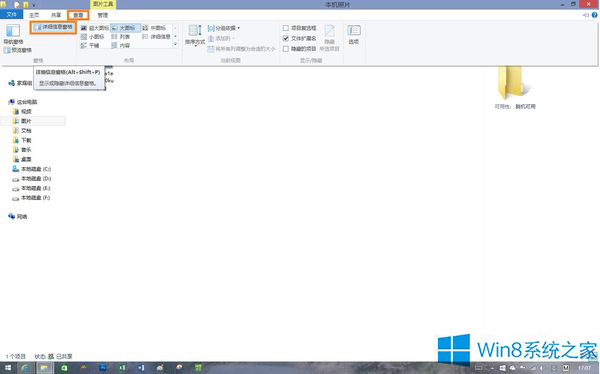This screenshot has width=600, height=374.
Task: Select 本地磁盘 (C:) drive in sidebar
Action: (32, 169)
